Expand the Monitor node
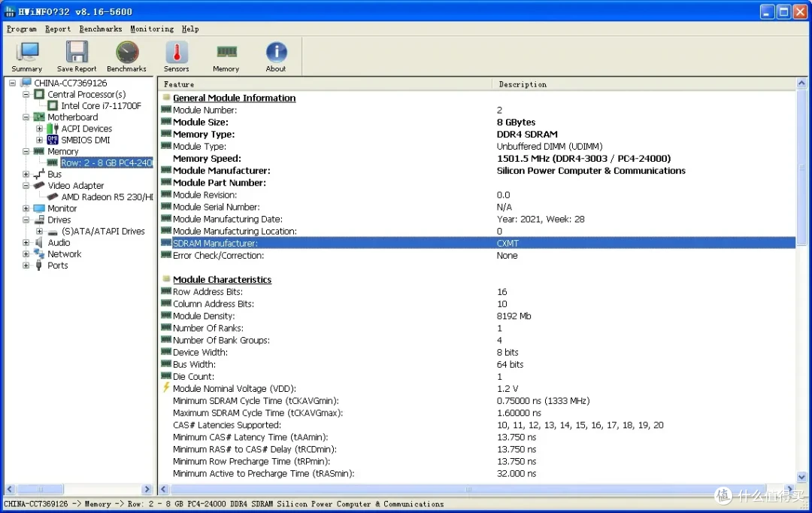 coord(26,208)
